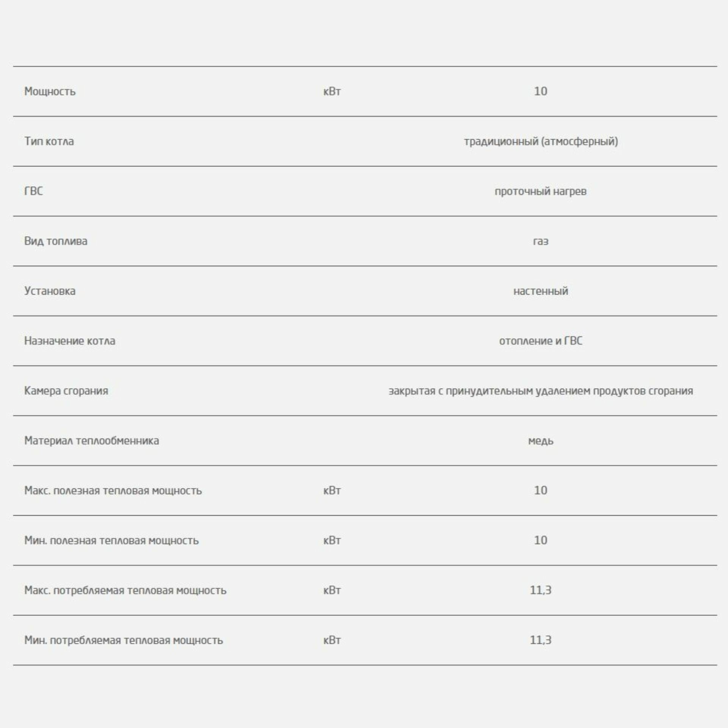Screen dimensions: 728x728
Task: Click the ГВС row label
Action: (33, 191)
